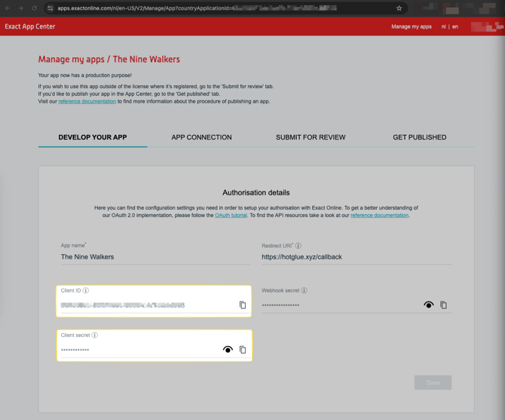Viewport: 505px width, 420px height.
Task: Reveal the Client secret with eye icon
Action: click(x=228, y=350)
